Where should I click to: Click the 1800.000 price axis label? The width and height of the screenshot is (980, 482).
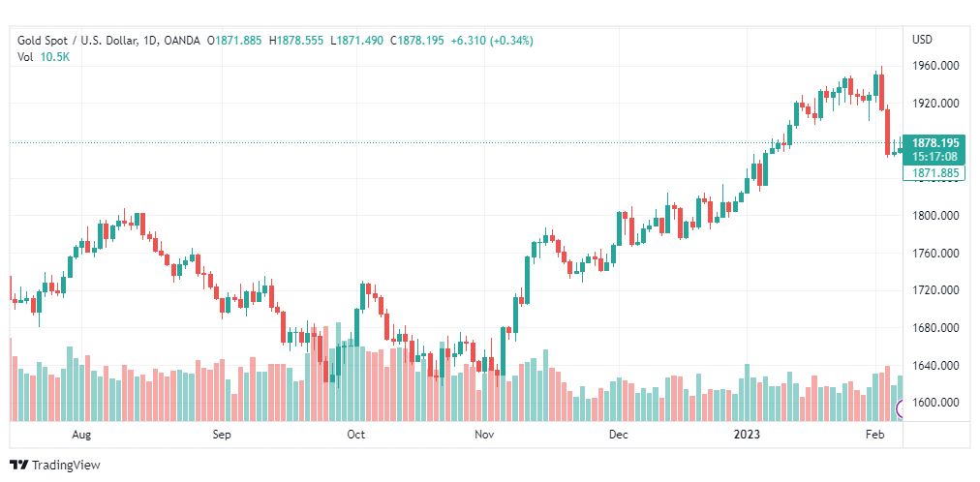(934, 216)
